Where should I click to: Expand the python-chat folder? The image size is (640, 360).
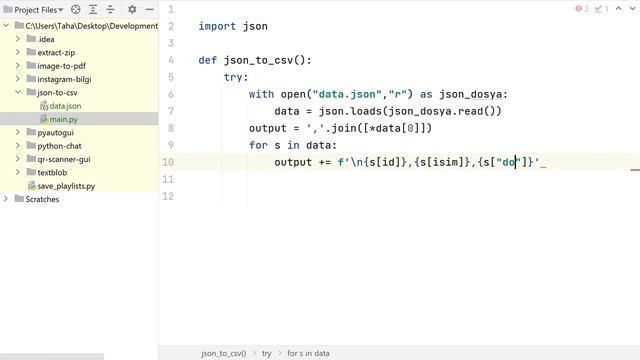[18, 145]
